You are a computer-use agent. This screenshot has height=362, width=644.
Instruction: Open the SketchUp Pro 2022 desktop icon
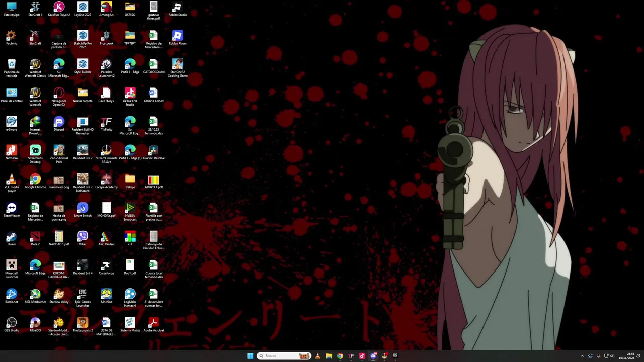(83, 39)
